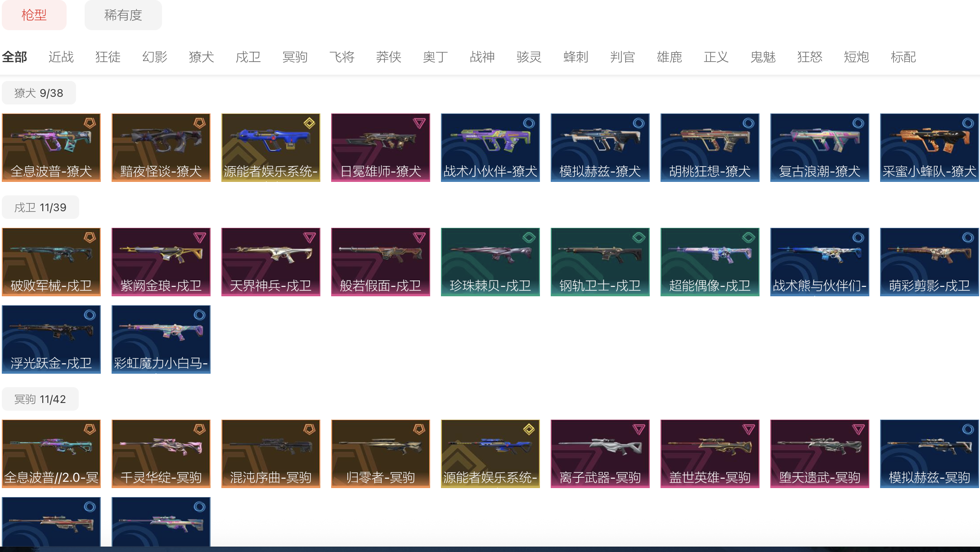Open the 奥丁 weapon category
The height and width of the screenshot is (552, 980).
(x=436, y=57)
